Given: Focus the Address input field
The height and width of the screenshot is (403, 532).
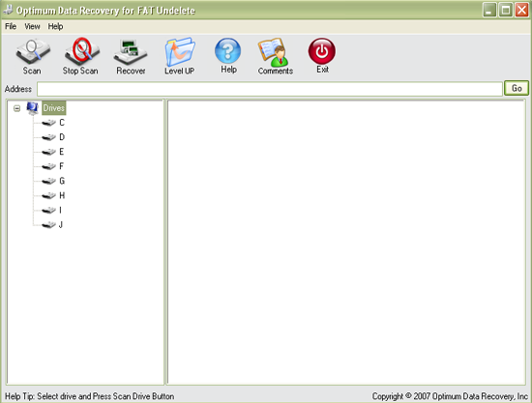Looking at the screenshot, I should pyautogui.click(x=270, y=89).
